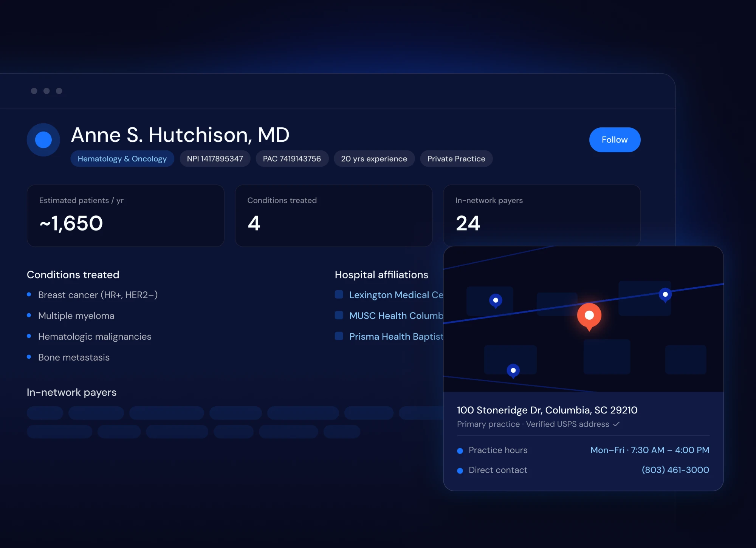Click the PAC 7419143756 badge
Image resolution: width=756 pixels, height=548 pixels.
[292, 159]
